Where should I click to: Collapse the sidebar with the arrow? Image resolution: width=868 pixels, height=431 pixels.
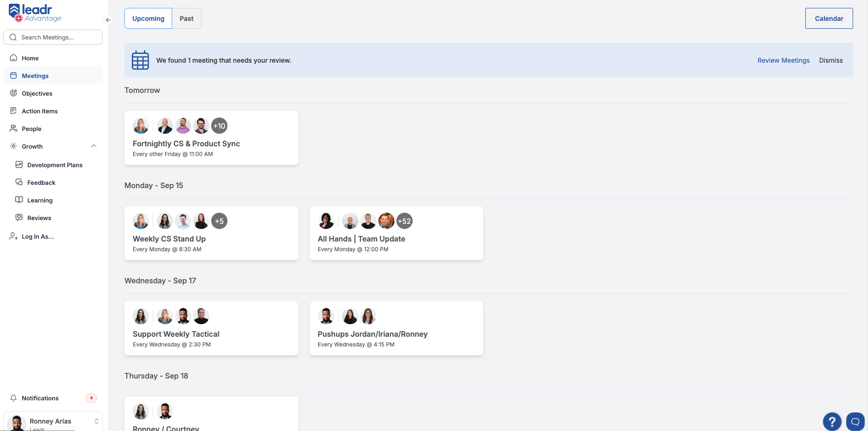[108, 20]
